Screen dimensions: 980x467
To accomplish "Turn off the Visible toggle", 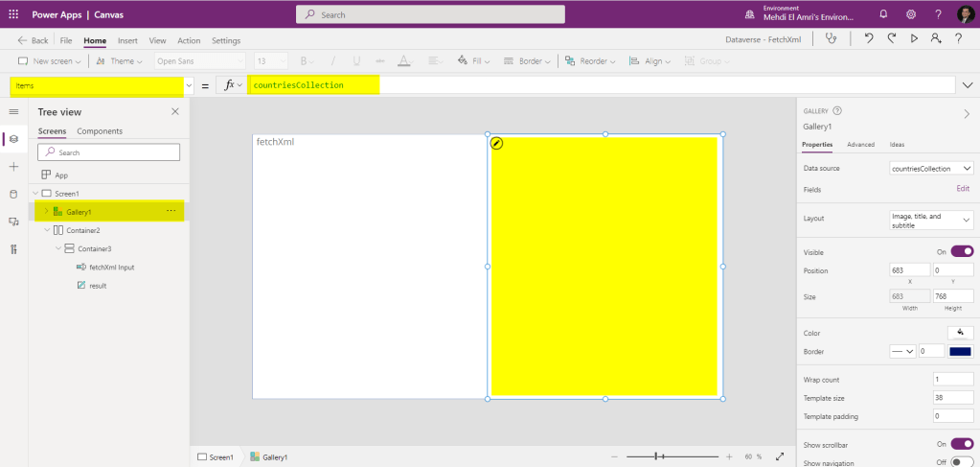I will click(x=961, y=252).
